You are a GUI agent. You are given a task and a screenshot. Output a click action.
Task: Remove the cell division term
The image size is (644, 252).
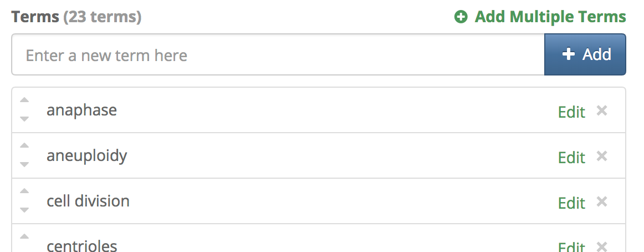(602, 202)
